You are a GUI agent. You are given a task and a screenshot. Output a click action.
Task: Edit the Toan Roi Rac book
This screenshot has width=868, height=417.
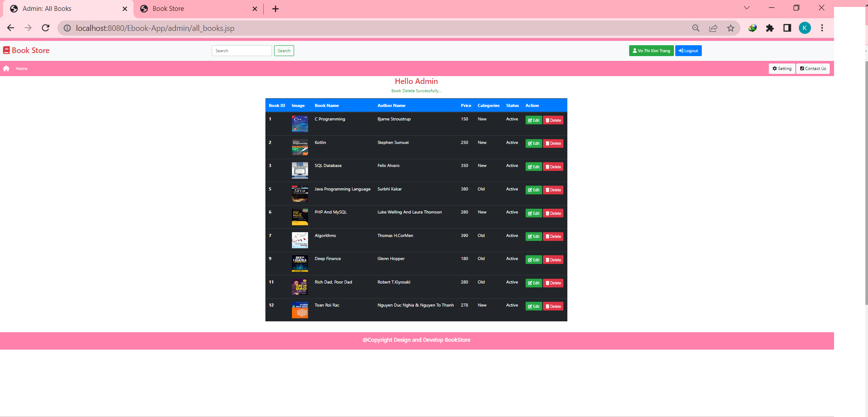tap(533, 307)
